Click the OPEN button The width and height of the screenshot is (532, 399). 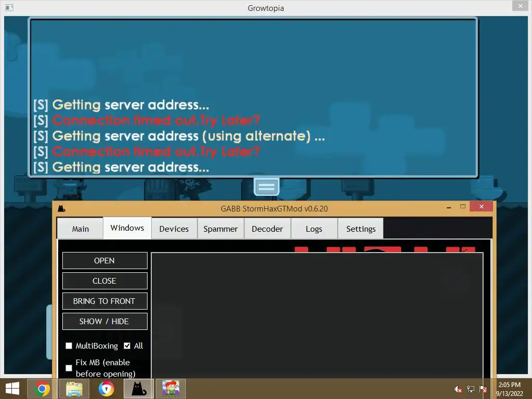(104, 261)
